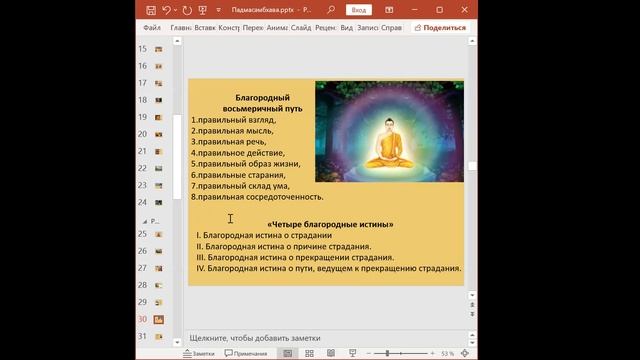Viewport: 640px width, 360px height.
Task: Open the Конструктор ribbon tab
Action: (x=229, y=28)
